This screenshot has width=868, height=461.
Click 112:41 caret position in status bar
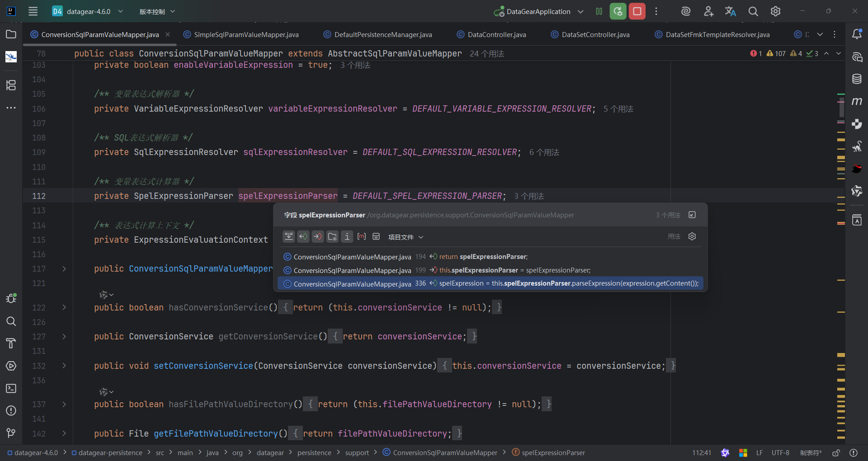click(702, 452)
